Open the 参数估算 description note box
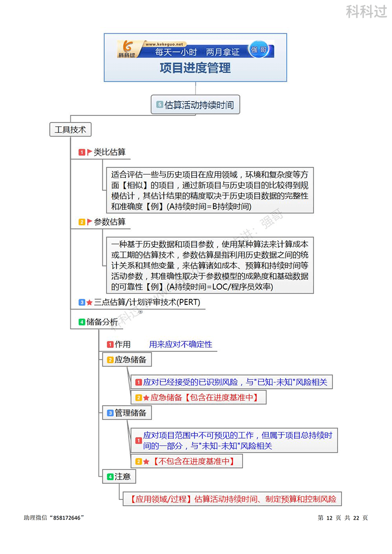392x554 pixels. point(210,265)
